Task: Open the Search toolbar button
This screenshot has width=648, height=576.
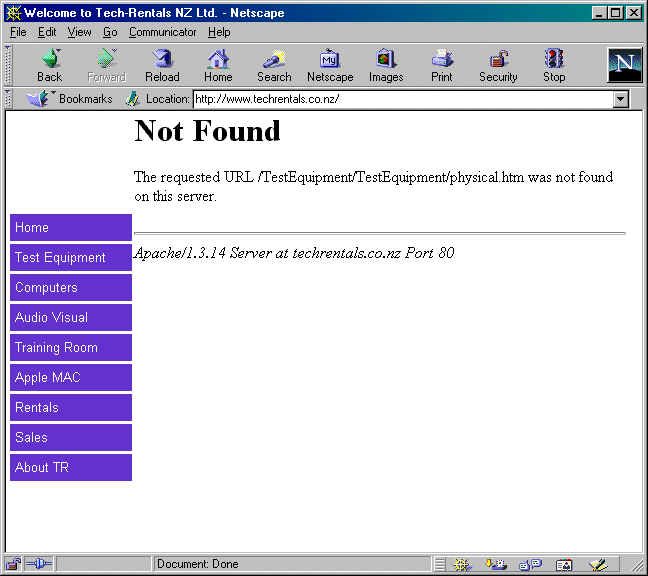Action: tap(274, 66)
